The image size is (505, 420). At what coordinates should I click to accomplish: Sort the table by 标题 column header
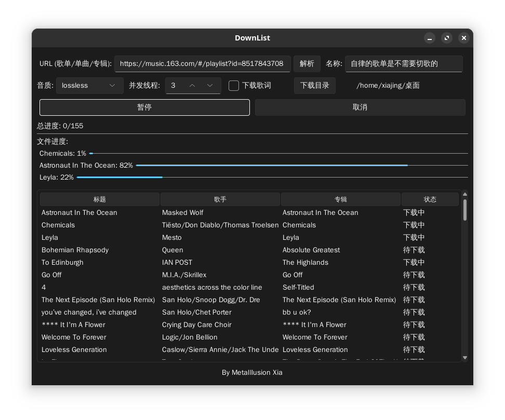[x=99, y=199]
